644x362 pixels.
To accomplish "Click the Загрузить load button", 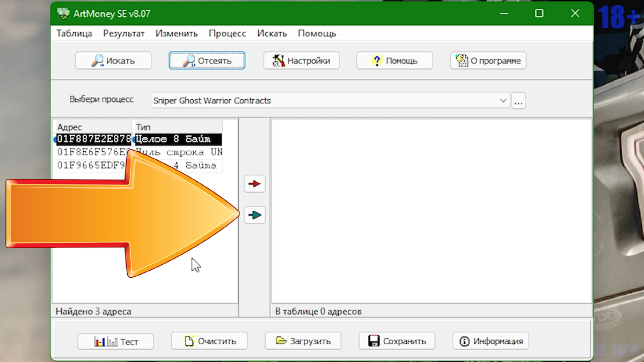I will [303, 341].
